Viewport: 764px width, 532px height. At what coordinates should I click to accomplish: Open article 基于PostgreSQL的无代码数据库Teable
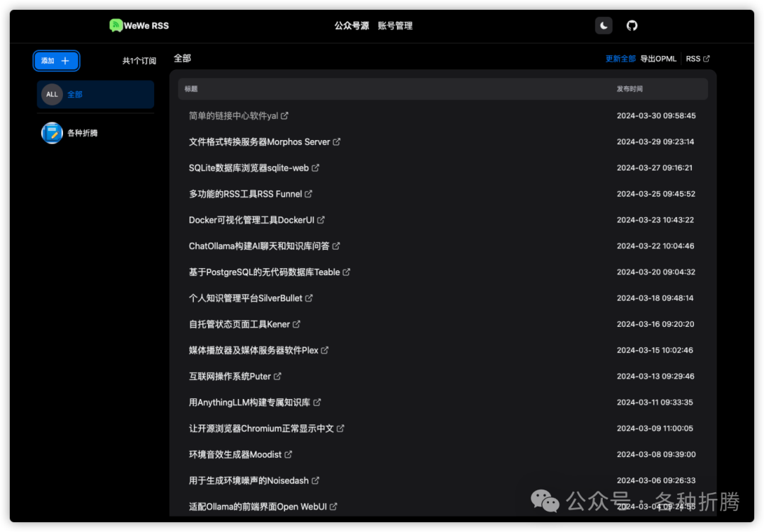[x=264, y=272]
